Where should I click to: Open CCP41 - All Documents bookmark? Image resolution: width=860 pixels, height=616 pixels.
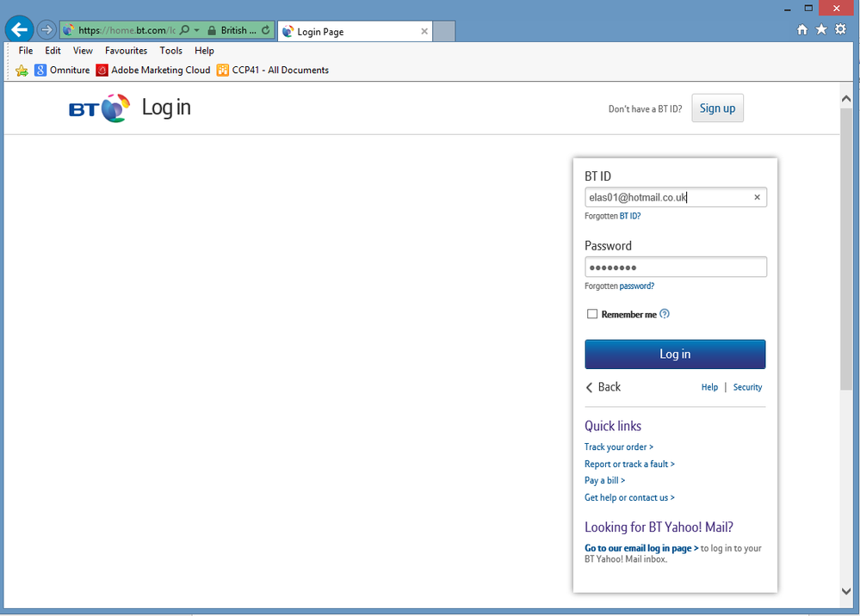(x=273, y=71)
